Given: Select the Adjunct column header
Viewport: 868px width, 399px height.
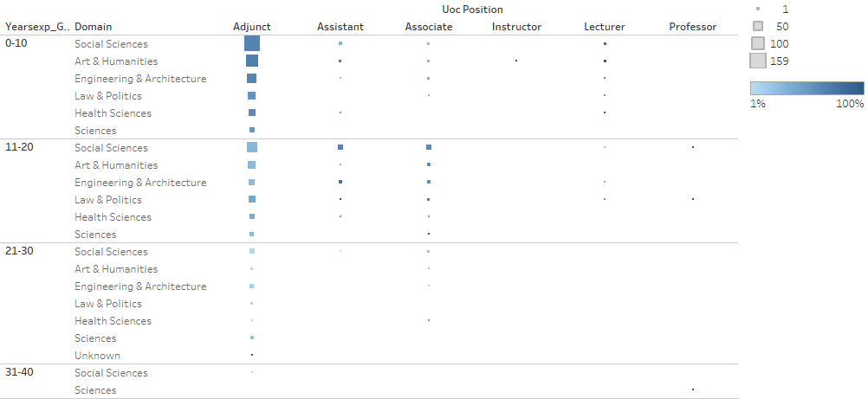Looking at the screenshot, I should click(x=252, y=27).
